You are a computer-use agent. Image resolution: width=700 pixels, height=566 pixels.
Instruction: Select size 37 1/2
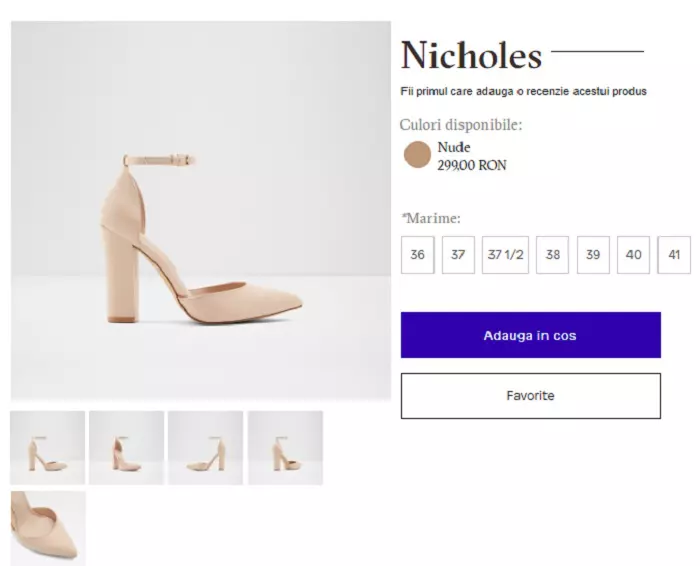pos(505,255)
